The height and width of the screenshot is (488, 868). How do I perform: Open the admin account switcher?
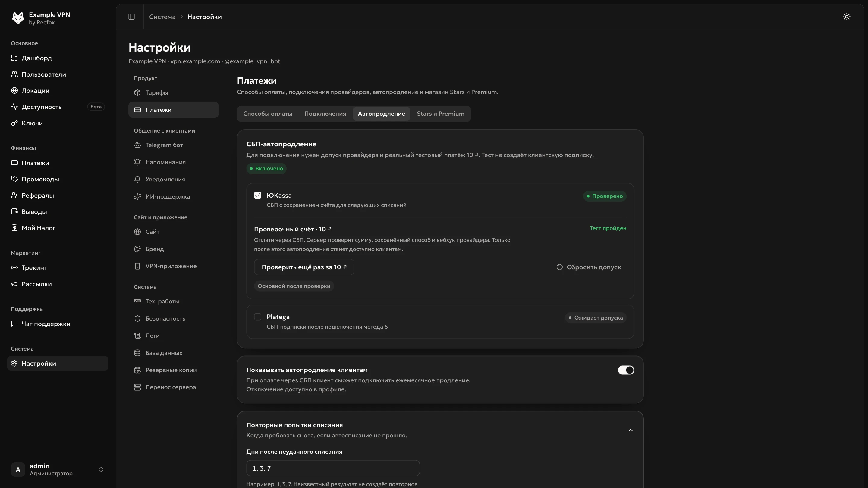pyautogui.click(x=58, y=470)
